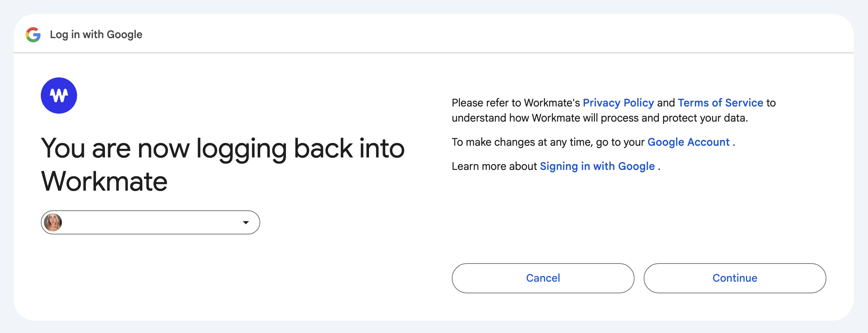Click the blue Workmate app logo
This screenshot has width=868, height=333.
pos(59,96)
